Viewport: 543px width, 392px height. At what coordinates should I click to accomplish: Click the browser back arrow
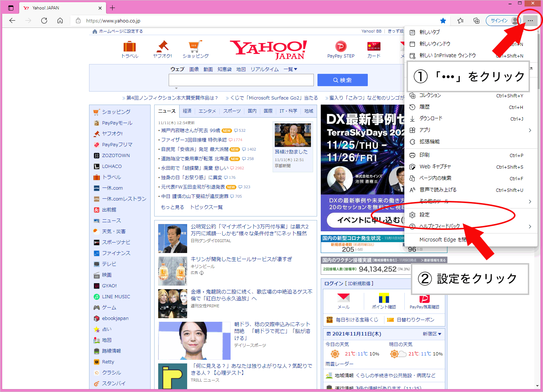[12, 21]
